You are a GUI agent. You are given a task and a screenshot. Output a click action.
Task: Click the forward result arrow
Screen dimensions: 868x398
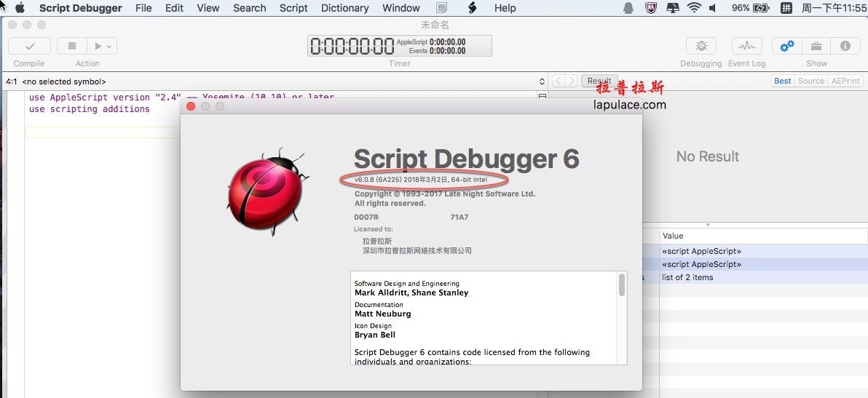(572, 81)
